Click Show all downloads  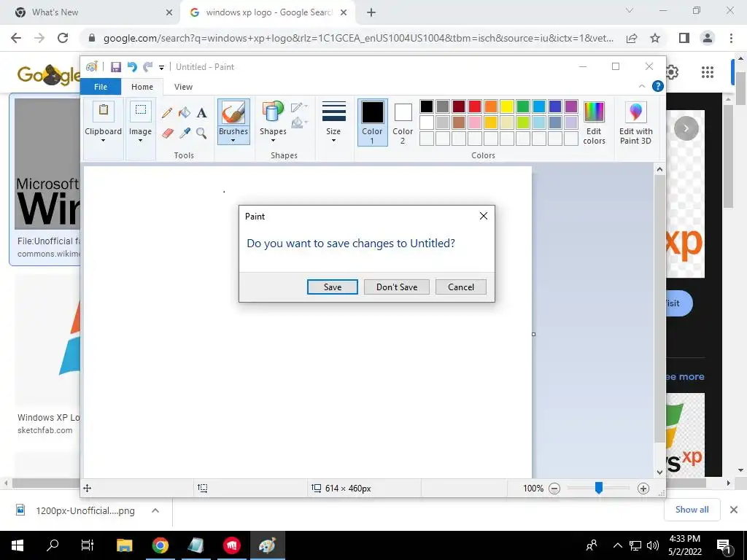point(692,510)
